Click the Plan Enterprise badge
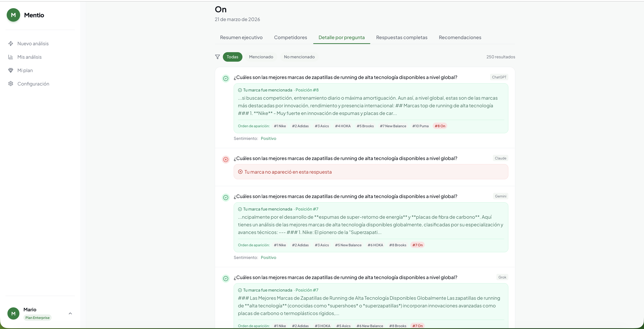Viewport: 644px width, 329px height. (x=37, y=318)
